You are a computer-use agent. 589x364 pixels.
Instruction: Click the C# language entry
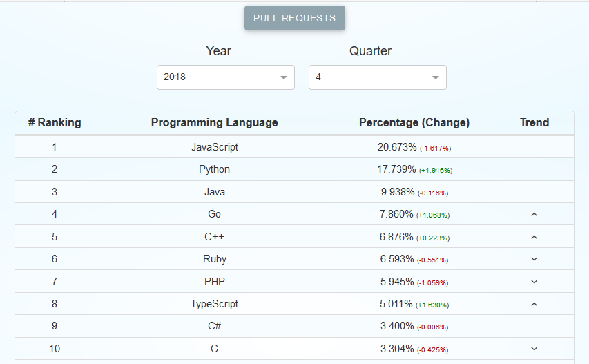click(215, 326)
